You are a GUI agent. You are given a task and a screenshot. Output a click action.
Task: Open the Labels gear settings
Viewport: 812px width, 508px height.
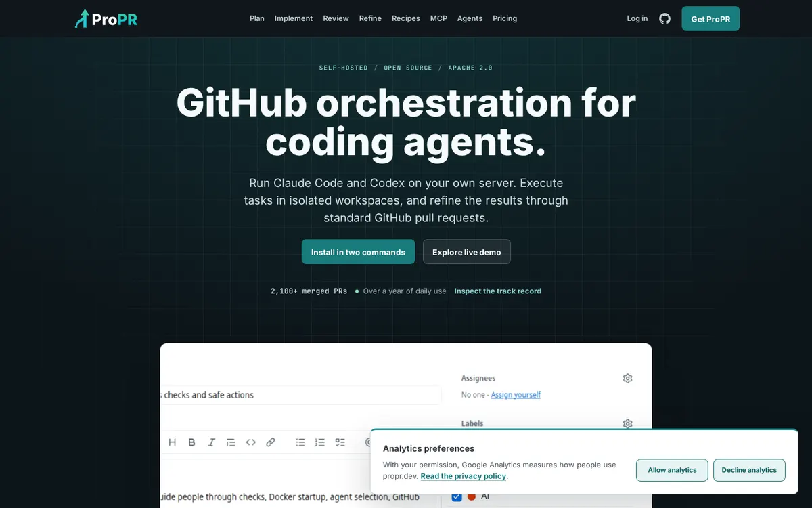click(x=627, y=424)
